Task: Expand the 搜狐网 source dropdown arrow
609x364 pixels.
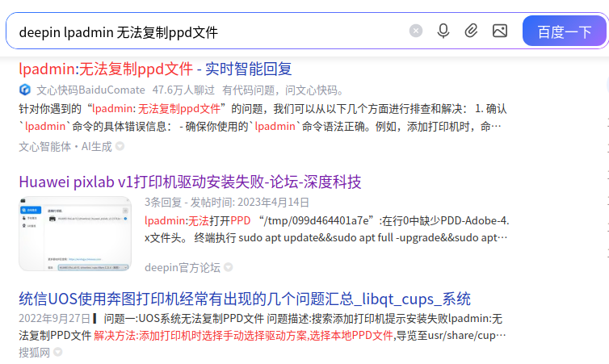Action: (58, 352)
